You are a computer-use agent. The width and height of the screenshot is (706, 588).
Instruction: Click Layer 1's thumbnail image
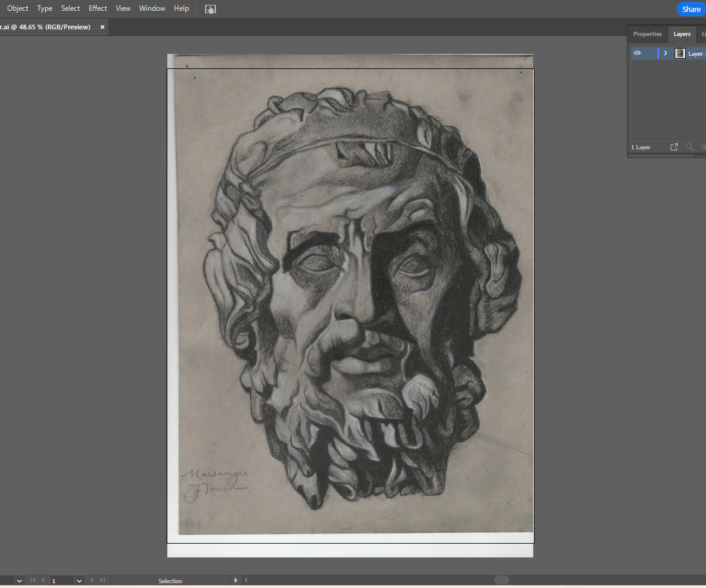tap(680, 53)
